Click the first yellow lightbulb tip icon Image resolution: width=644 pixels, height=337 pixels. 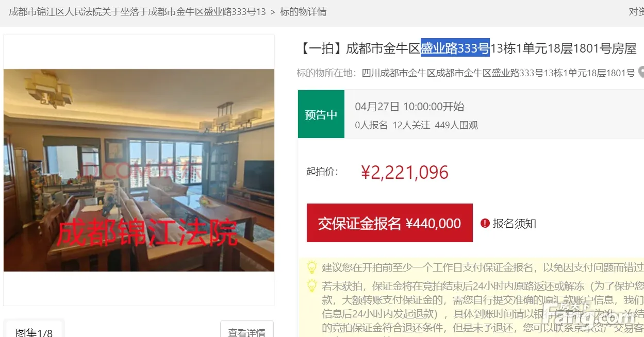pyautogui.click(x=312, y=267)
